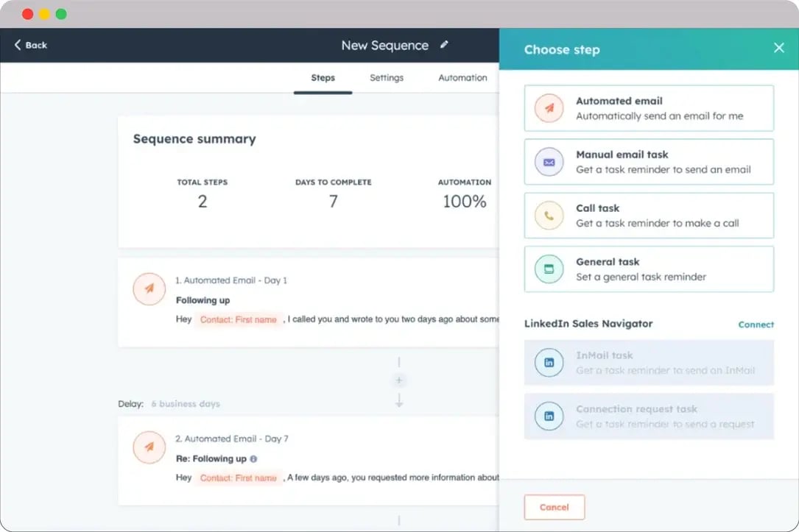Click the Manual email task envelope icon
The width and height of the screenshot is (799, 532).
[x=549, y=161]
